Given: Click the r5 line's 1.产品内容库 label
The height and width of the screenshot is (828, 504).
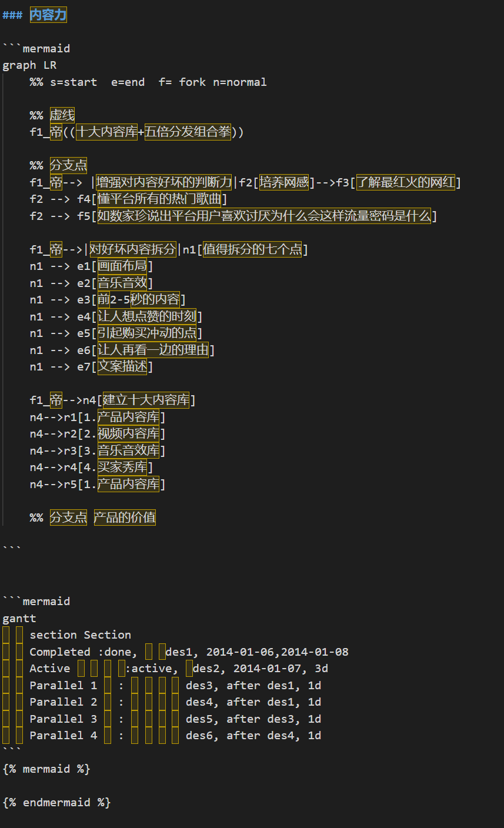Looking at the screenshot, I should [x=122, y=484].
